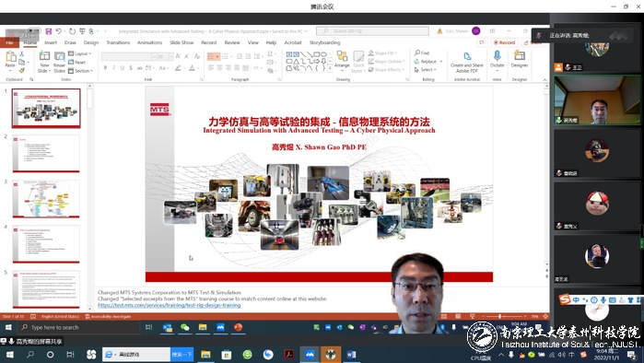644x363 pixels.
Task: Click the Record button at ribbon right
Action: coord(504,42)
